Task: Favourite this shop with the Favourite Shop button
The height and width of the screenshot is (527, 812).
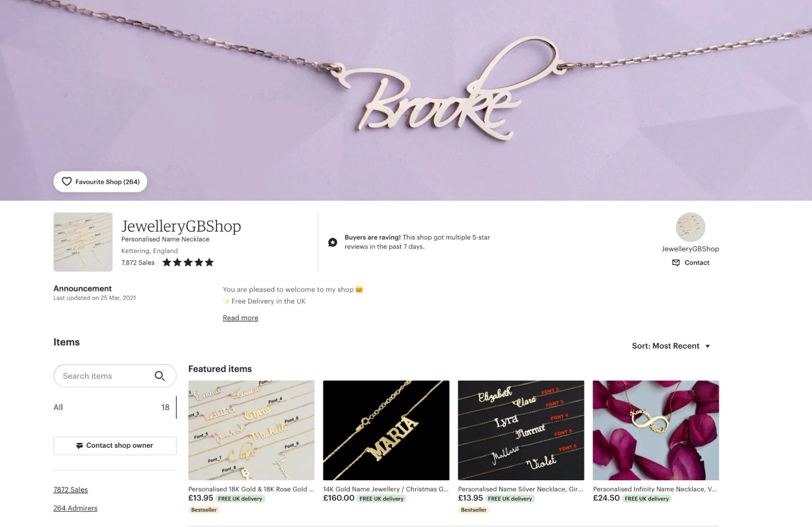Action: 100,182
